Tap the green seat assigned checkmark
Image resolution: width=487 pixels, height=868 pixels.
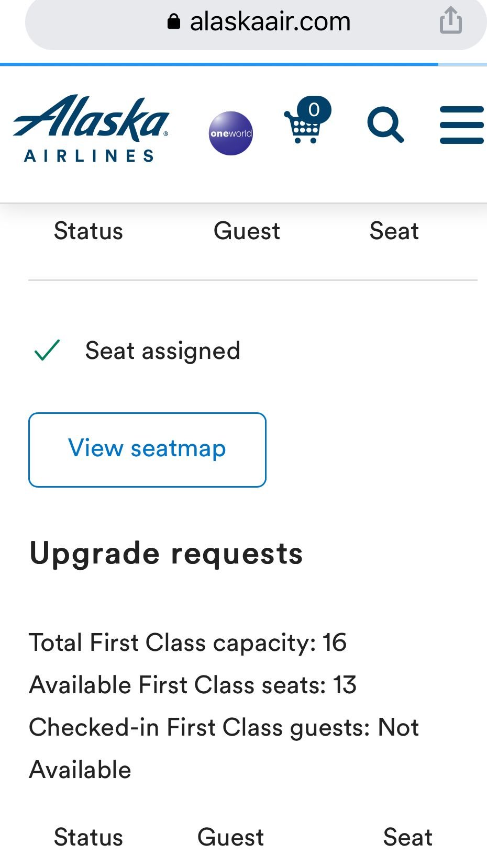coord(47,351)
